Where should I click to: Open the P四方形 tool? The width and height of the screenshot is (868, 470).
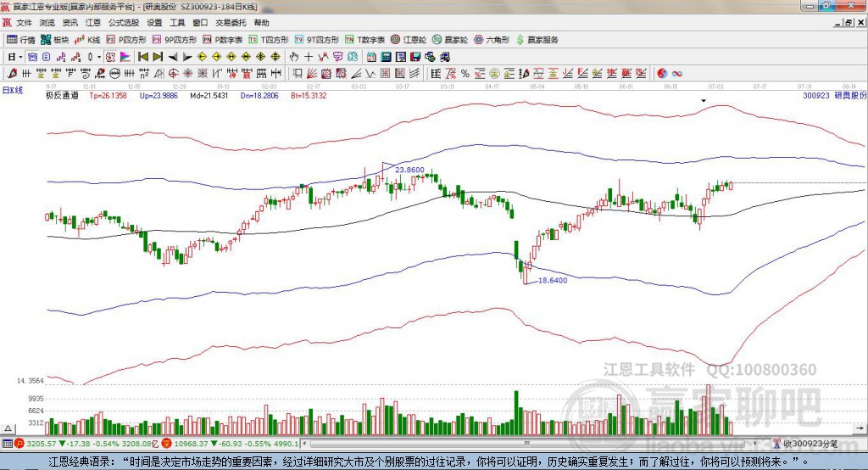[x=126, y=40]
